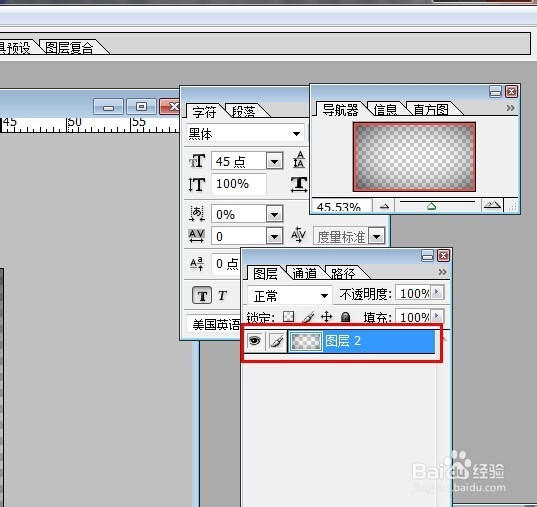537x507 pixels.
Task: Minimize the Layers panel
Action: tap(427, 256)
